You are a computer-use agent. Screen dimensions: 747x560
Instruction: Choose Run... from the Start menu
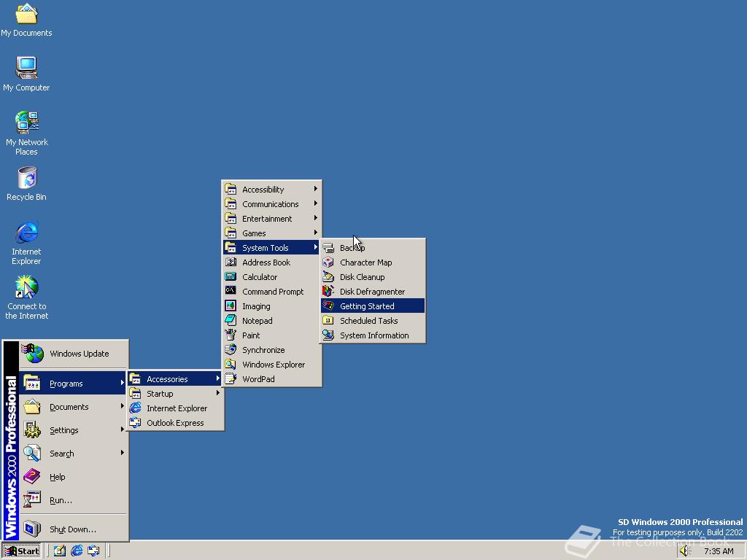[x=74, y=500]
